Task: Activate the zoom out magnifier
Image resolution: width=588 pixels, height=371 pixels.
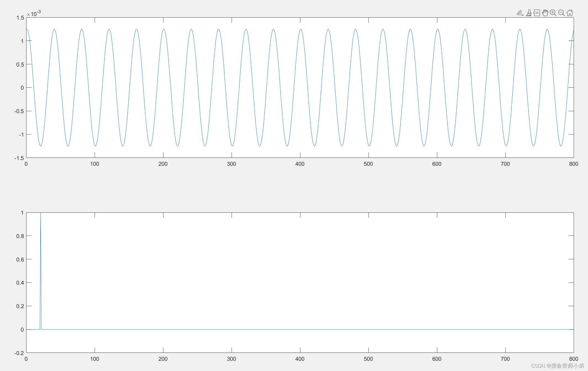Action: pyautogui.click(x=561, y=13)
